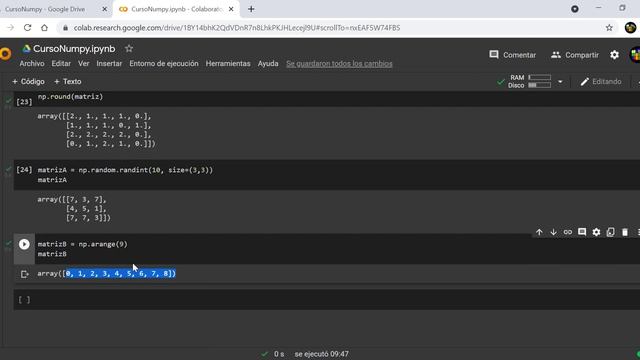Image resolution: width=640 pixels, height=360 pixels.
Task: Add a new Texto cell
Action: point(68,82)
